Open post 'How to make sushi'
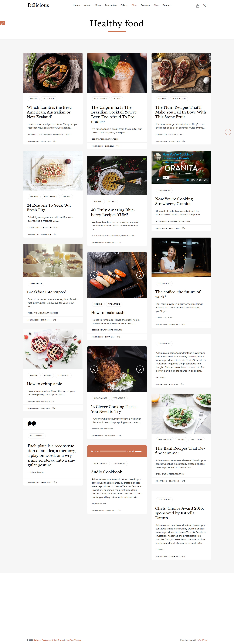Viewport: 234px width, 644px height. click(108, 312)
